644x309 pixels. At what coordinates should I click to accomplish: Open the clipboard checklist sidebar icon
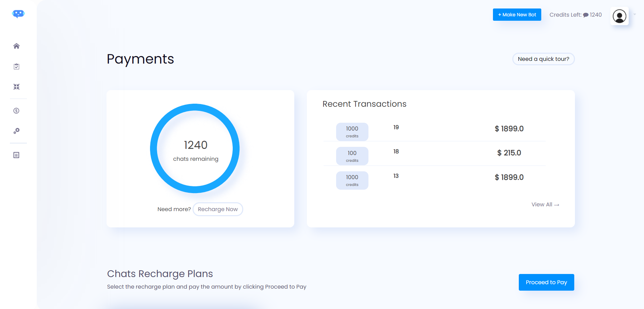click(16, 67)
